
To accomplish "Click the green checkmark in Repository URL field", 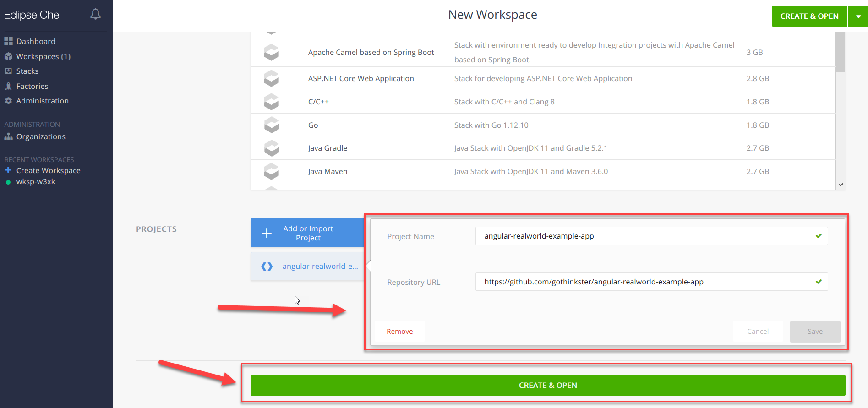I will (x=819, y=282).
